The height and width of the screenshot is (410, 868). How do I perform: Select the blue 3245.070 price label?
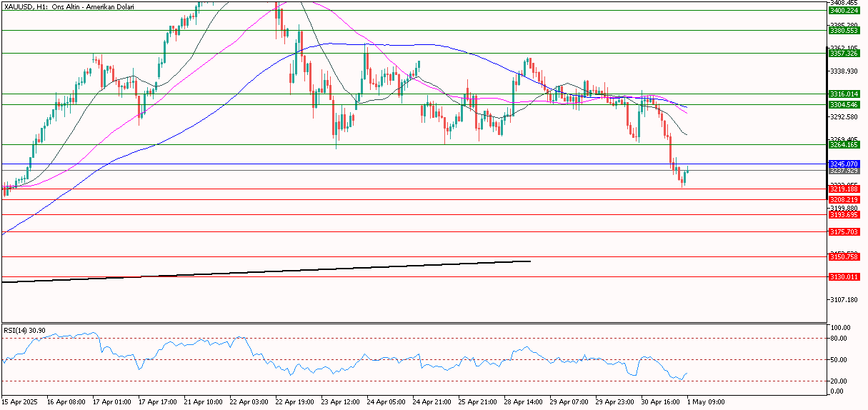(843, 164)
